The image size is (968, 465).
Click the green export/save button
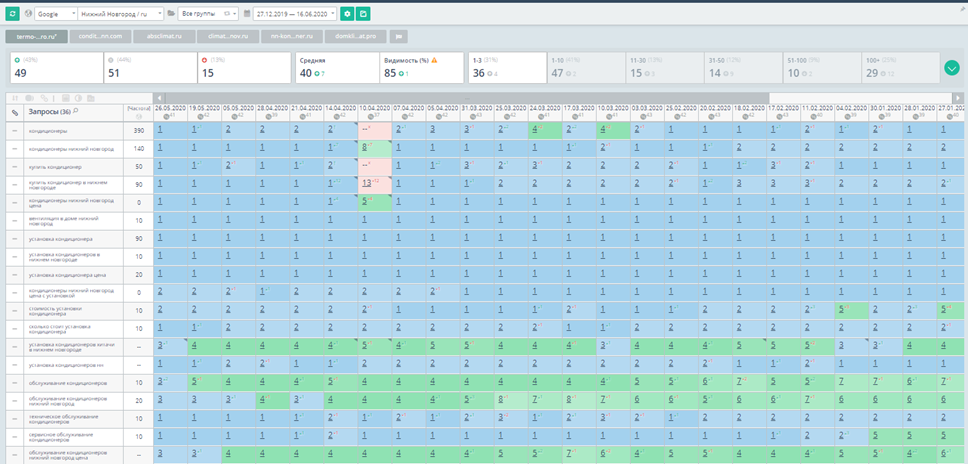pos(363,13)
